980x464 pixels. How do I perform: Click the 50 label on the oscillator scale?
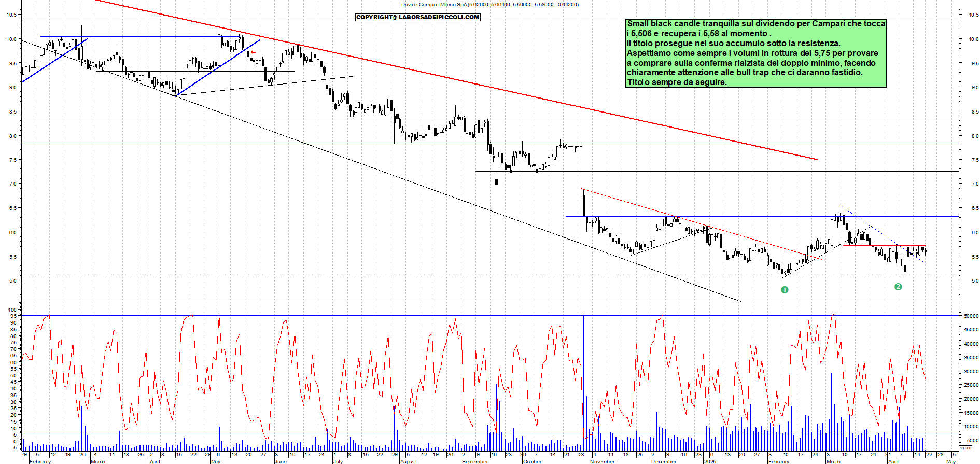pos(13,375)
